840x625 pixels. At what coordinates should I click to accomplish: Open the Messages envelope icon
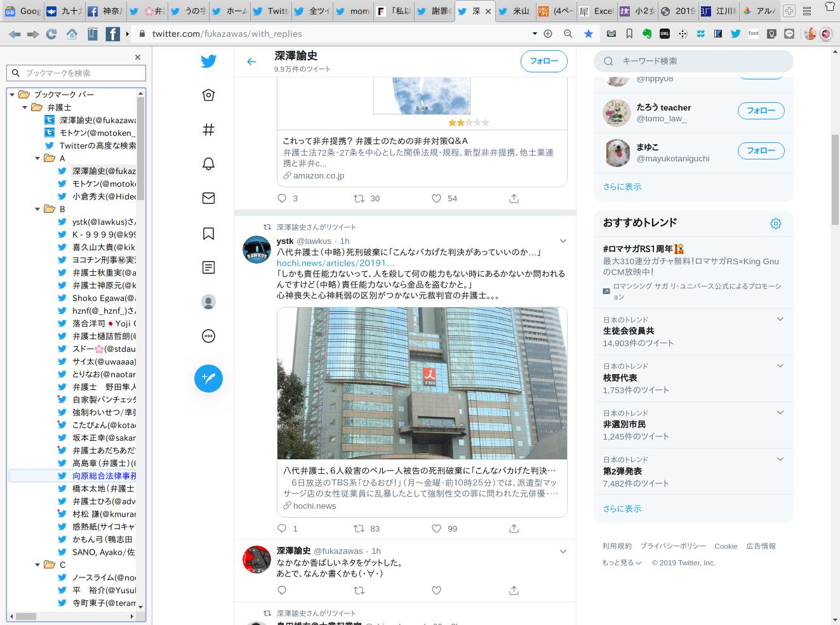click(208, 198)
